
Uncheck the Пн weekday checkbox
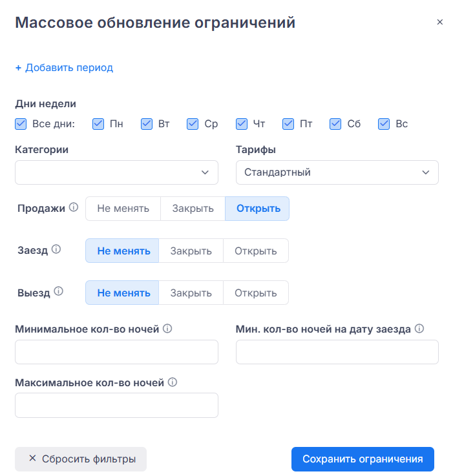pyautogui.click(x=98, y=124)
